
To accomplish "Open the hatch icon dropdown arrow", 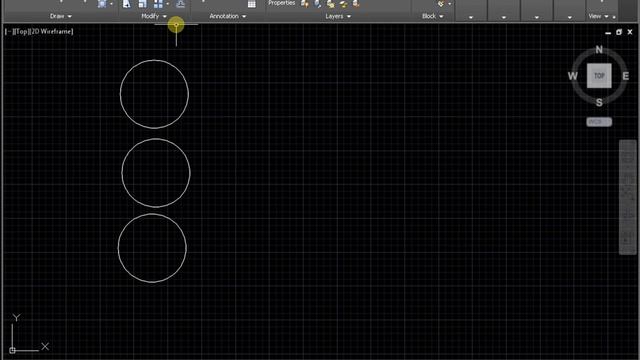I will click(111, 4).
